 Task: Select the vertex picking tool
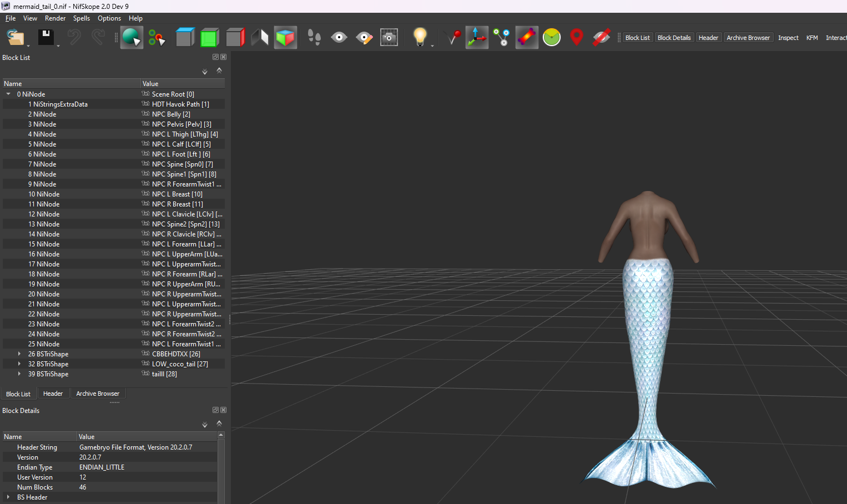[x=157, y=38]
